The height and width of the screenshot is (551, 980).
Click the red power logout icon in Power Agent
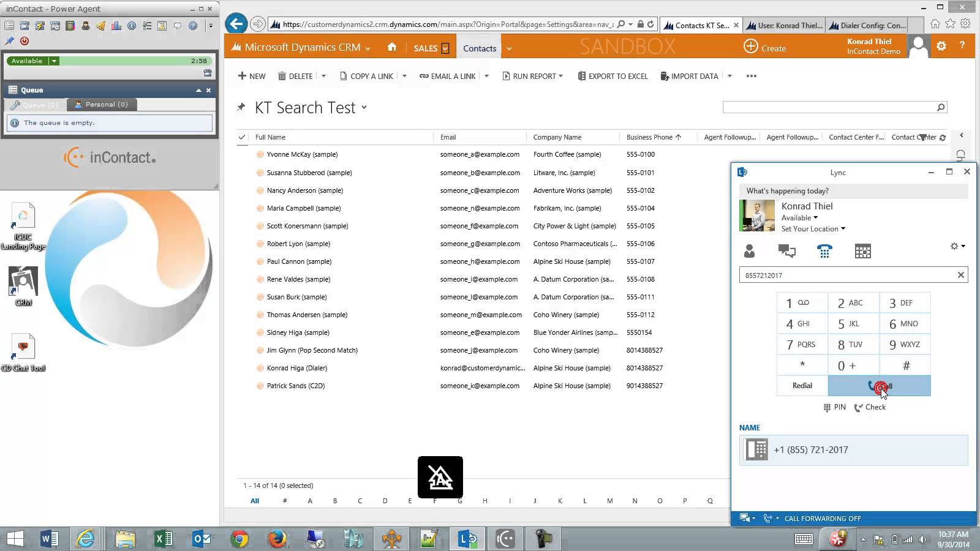[24, 41]
